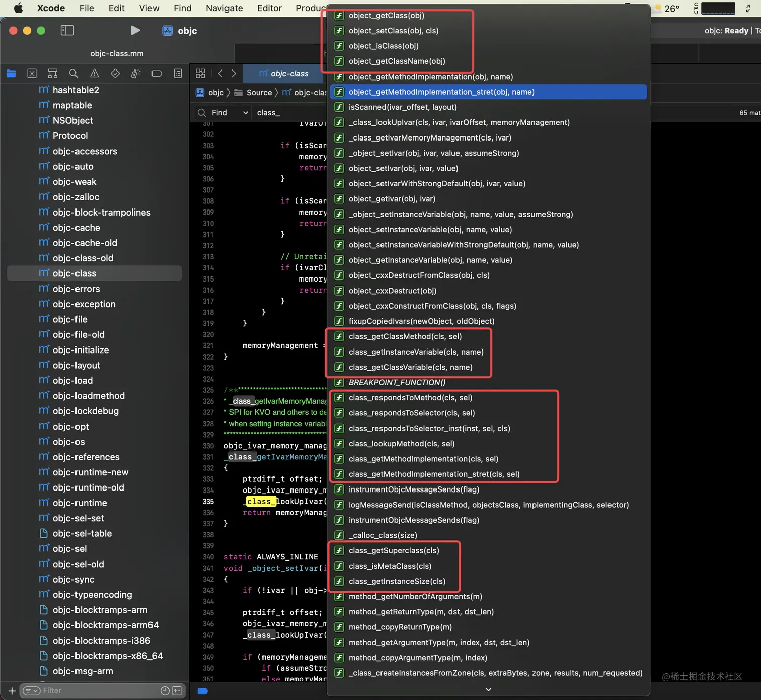Add a file with plus button

click(x=12, y=691)
